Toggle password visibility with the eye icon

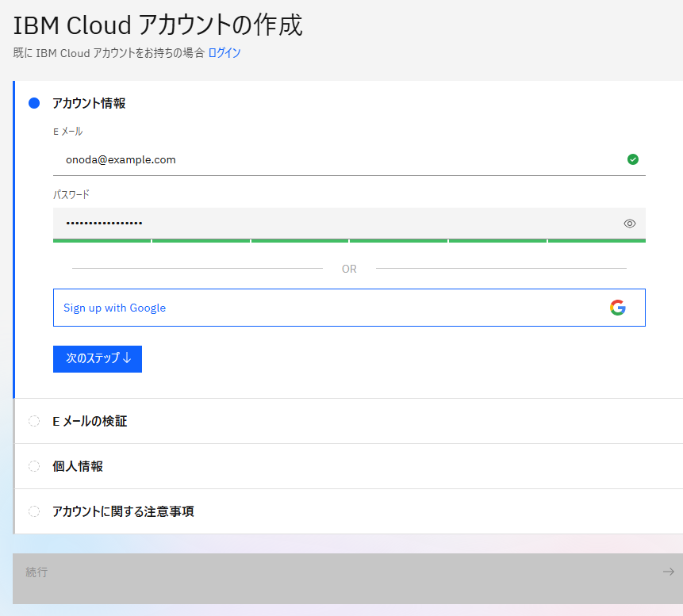[629, 223]
